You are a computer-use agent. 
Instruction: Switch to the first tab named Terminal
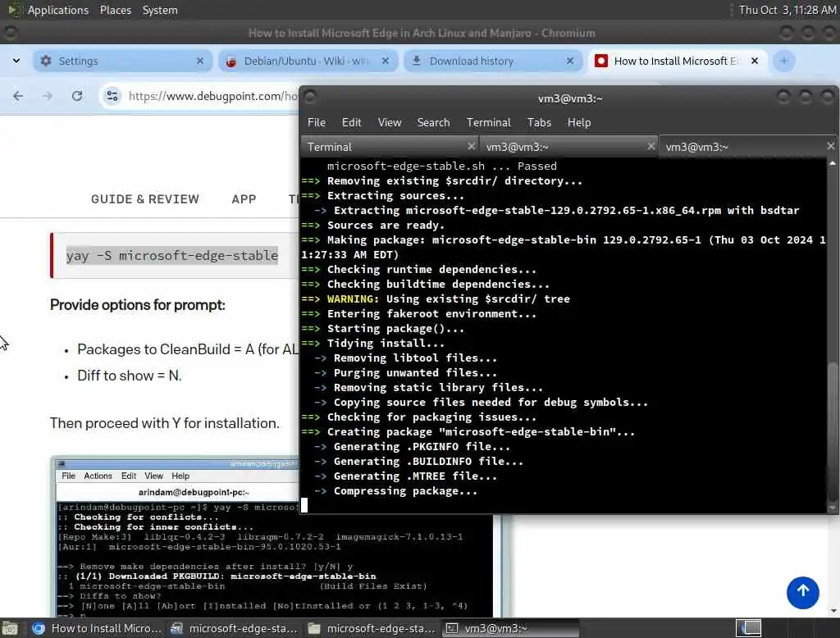pyautogui.click(x=390, y=147)
